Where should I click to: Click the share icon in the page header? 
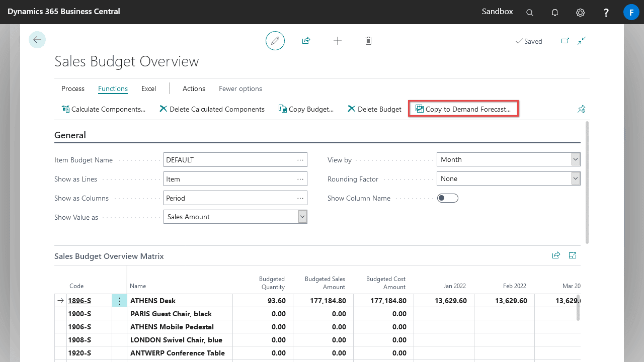pyautogui.click(x=306, y=41)
